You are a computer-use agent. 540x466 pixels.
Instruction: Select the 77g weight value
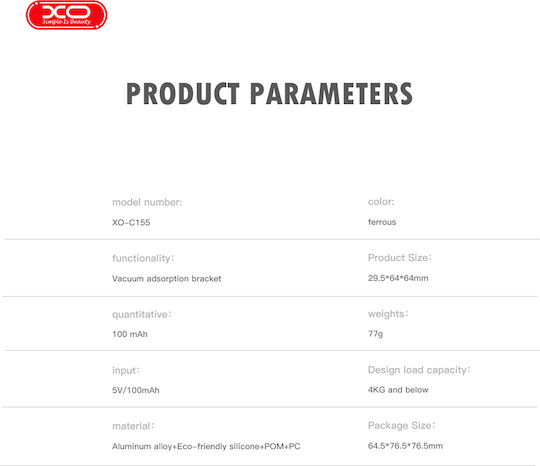pos(375,334)
